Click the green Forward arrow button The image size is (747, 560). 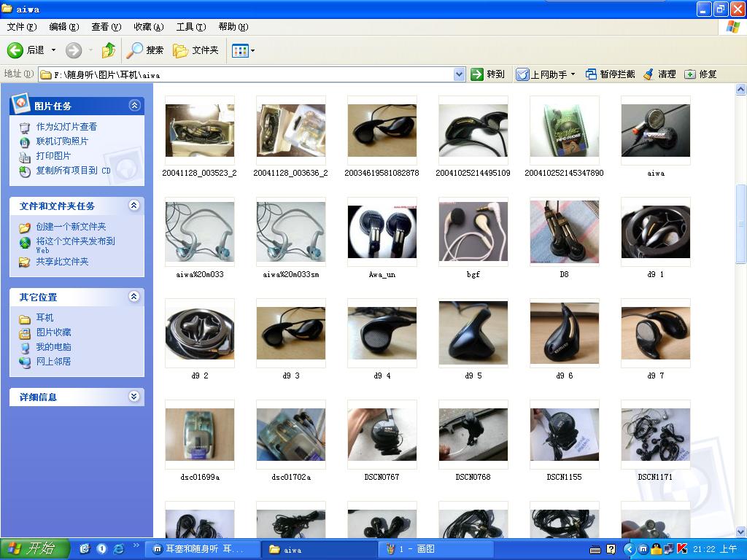(74, 50)
